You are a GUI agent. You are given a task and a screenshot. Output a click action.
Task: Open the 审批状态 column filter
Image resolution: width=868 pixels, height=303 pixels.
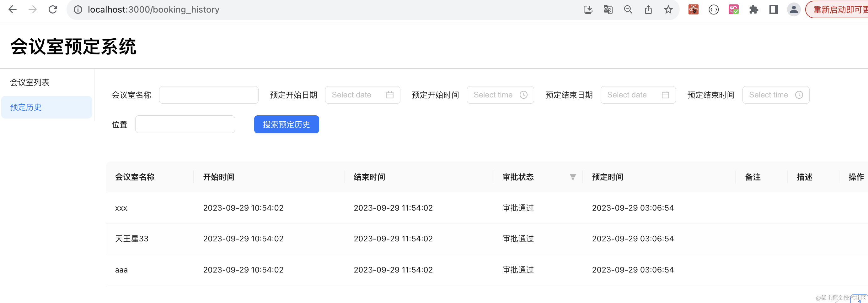(573, 177)
